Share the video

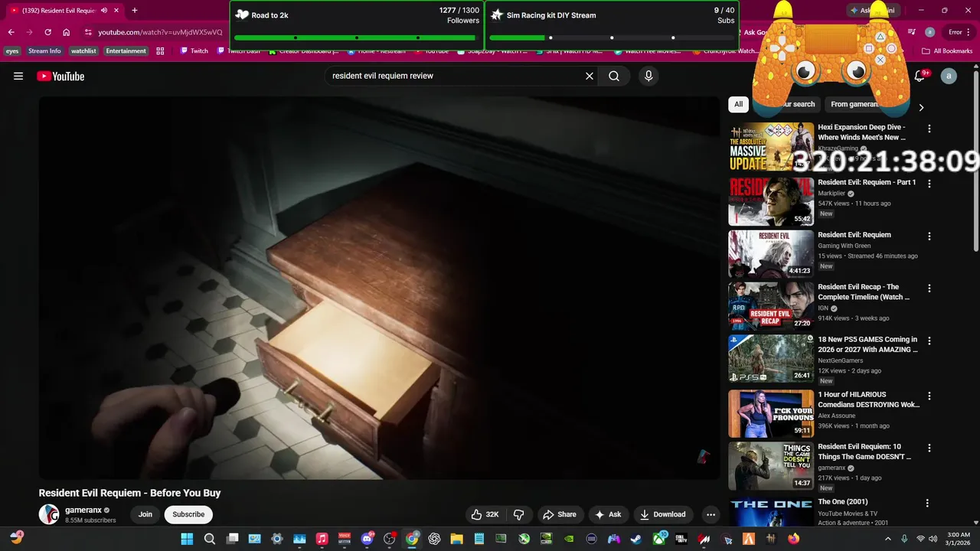pyautogui.click(x=560, y=514)
